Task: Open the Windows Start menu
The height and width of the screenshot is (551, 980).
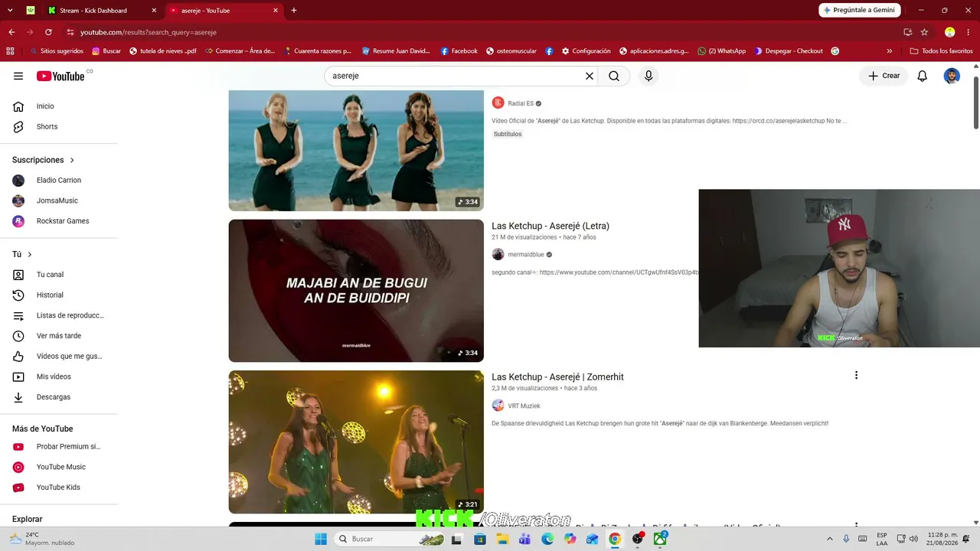Action: (x=321, y=539)
